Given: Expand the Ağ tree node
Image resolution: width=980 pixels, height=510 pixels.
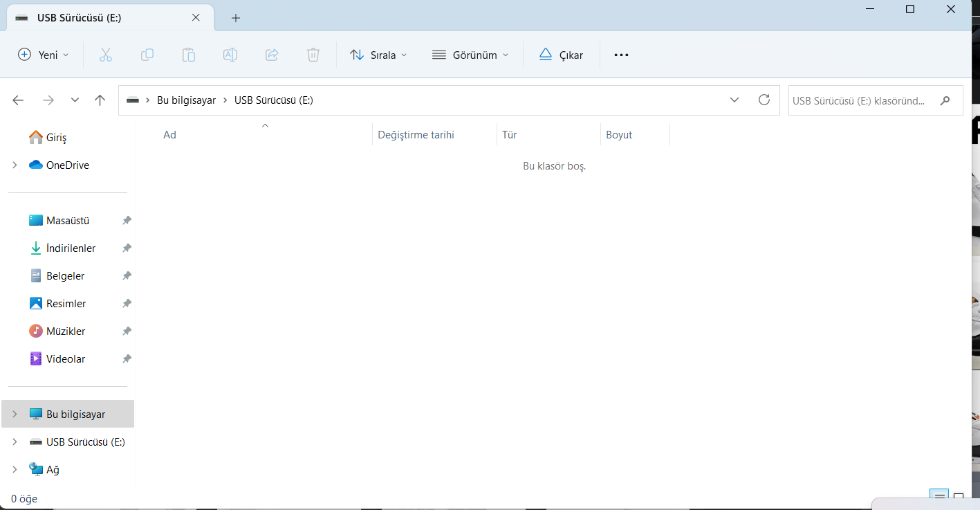Looking at the screenshot, I should pyautogui.click(x=15, y=470).
